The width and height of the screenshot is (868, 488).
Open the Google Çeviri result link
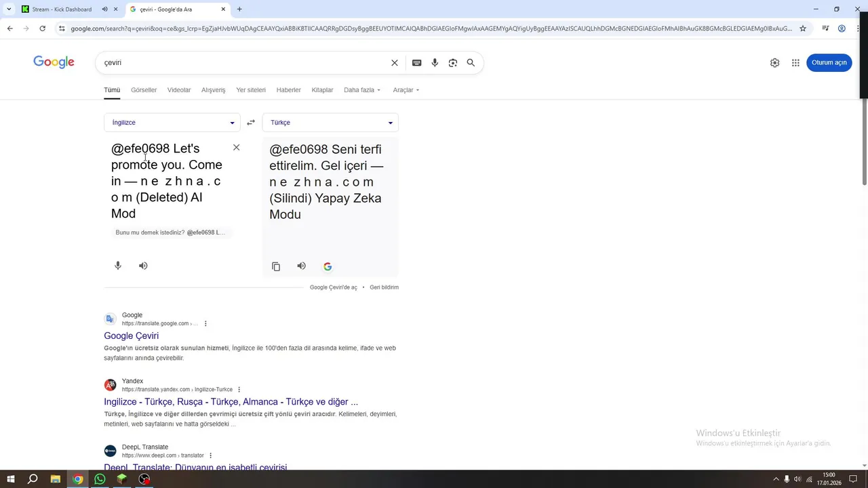132,335
